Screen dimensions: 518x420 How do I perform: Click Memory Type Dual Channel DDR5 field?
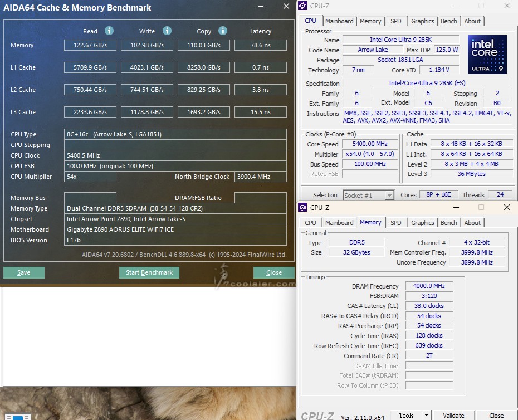175,208
